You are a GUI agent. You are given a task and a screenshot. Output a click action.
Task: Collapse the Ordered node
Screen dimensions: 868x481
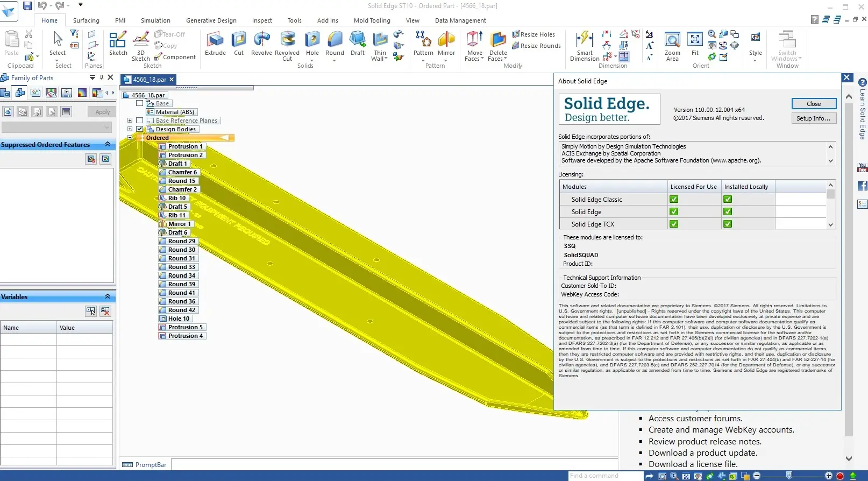pyautogui.click(x=130, y=138)
